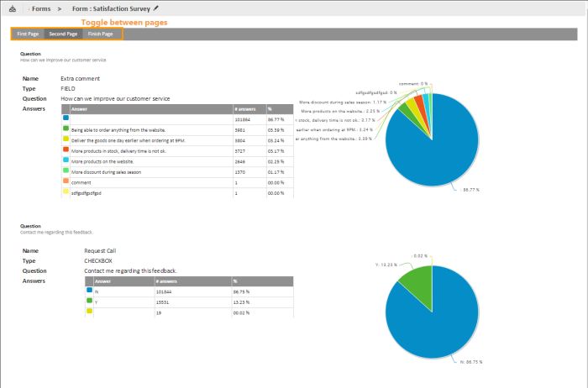
Task: Click the '# answers' header in the first table
Action: [x=246, y=109]
